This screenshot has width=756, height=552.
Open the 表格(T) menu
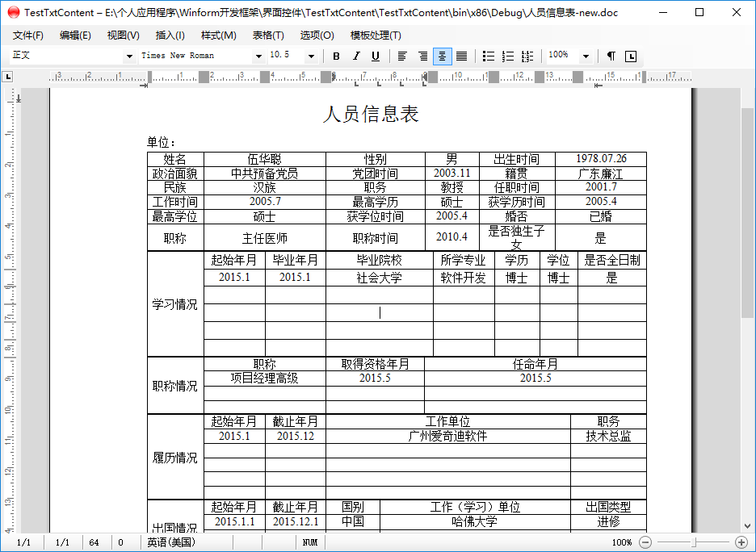[268, 36]
